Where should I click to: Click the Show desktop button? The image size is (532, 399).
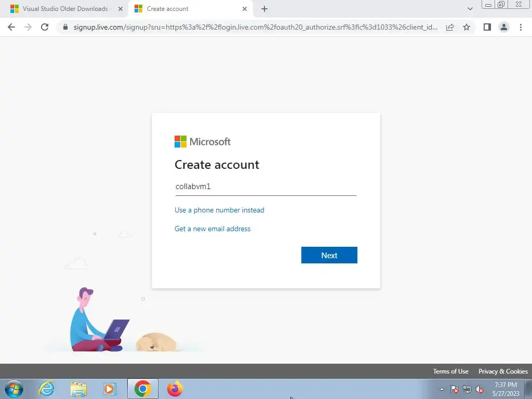(528, 389)
